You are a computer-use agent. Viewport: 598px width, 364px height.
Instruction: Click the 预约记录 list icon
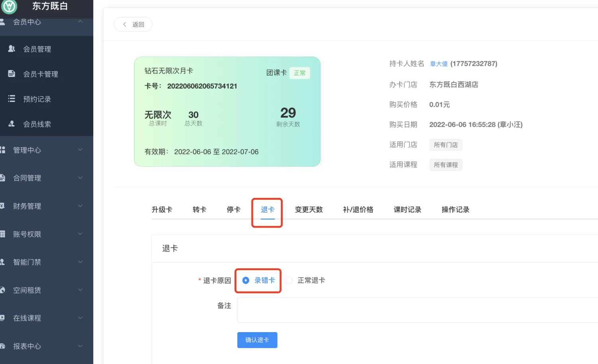(12, 99)
